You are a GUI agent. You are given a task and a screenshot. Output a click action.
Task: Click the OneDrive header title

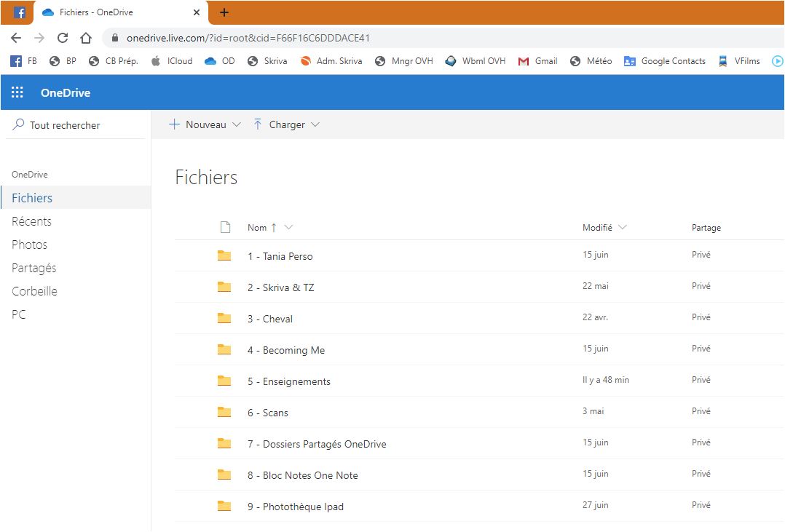coord(66,92)
